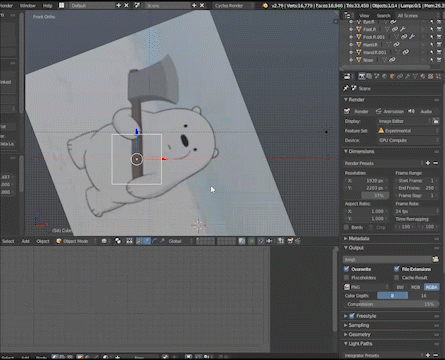Select the rotate manipulator arc icon

(x=155, y=241)
